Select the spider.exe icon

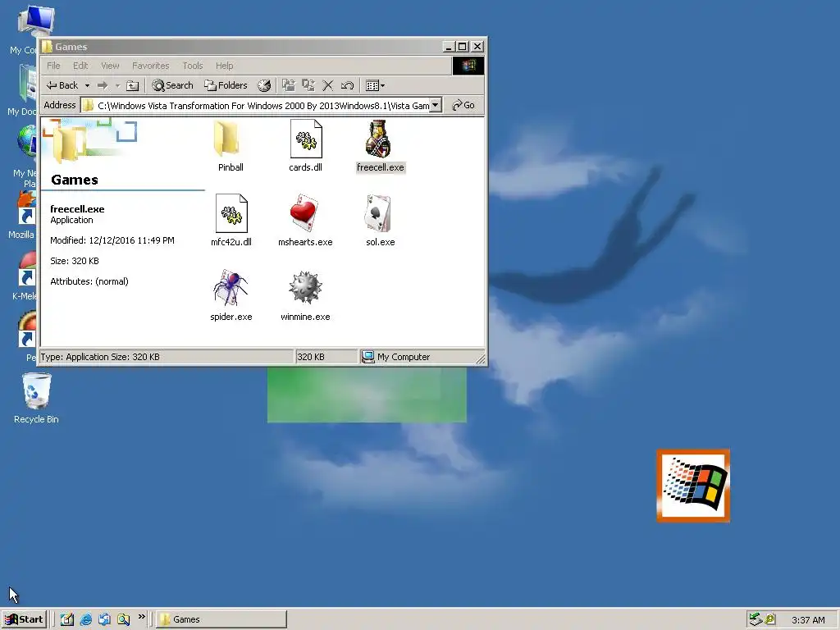point(231,288)
